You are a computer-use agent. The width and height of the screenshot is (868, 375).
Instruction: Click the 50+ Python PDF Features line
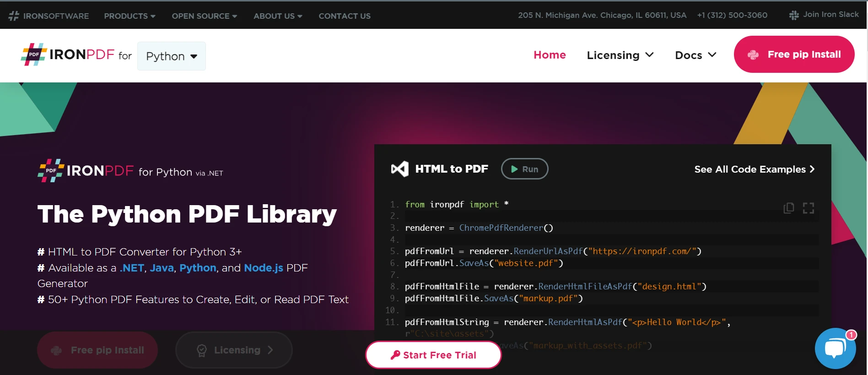[193, 299]
